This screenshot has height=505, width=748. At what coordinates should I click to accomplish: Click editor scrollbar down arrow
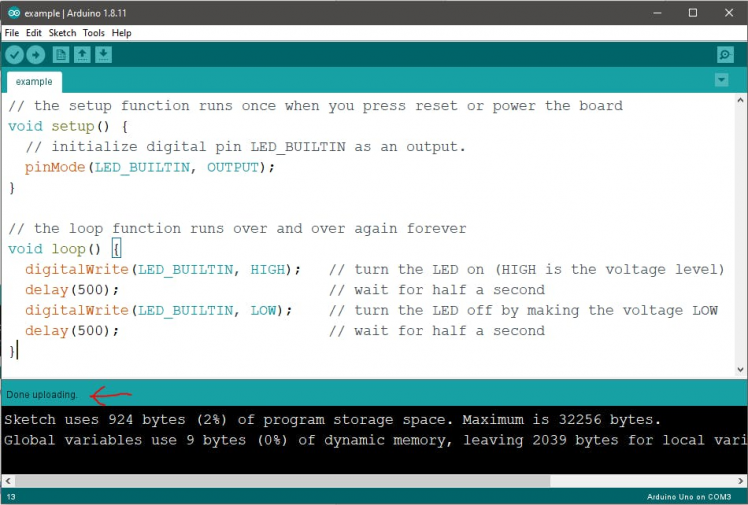click(740, 369)
